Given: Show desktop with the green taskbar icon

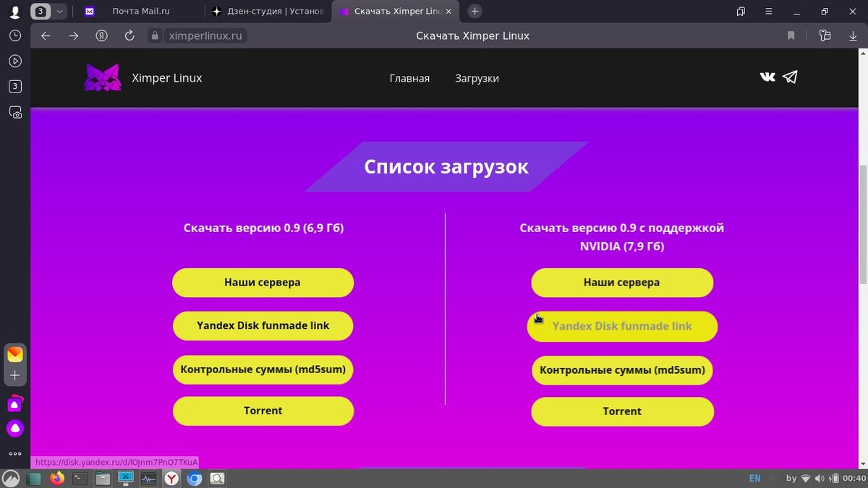Looking at the screenshot, I should (33, 479).
